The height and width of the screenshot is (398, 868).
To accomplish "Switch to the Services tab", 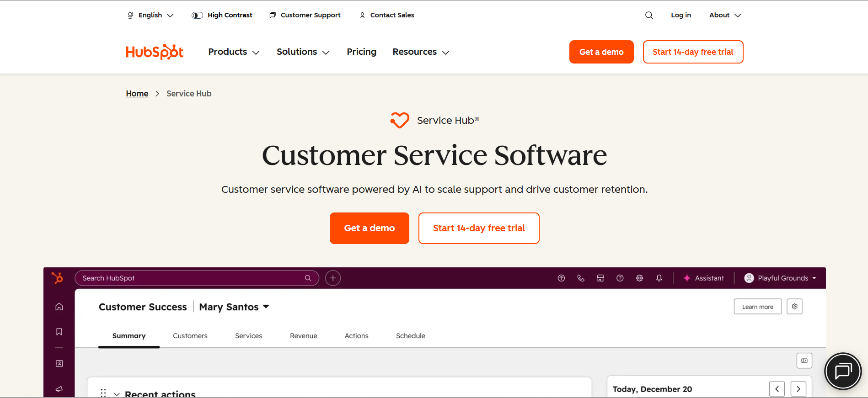I will point(249,336).
